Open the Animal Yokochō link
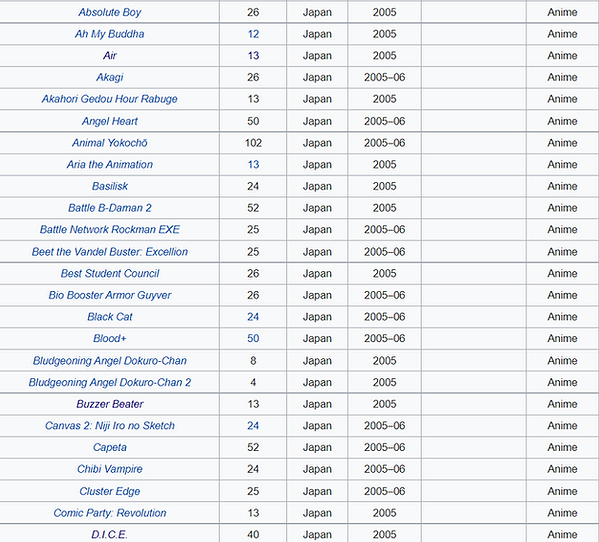The height and width of the screenshot is (542, 599). (110, 143)
